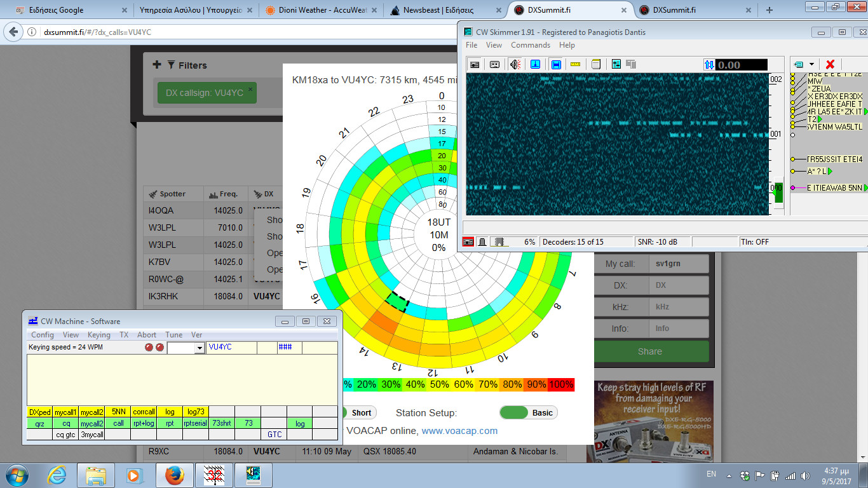Click the teal callsign tag icon in CW Skimmer
This screenshot has height=488, width=868.
799,64
